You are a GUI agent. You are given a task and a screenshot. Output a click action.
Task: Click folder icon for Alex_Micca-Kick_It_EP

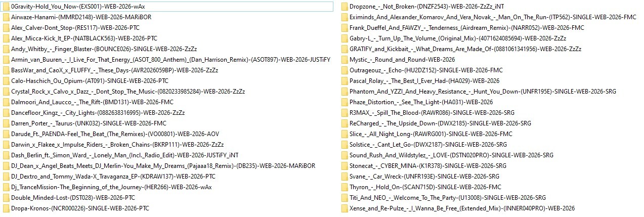pos(6,38)
